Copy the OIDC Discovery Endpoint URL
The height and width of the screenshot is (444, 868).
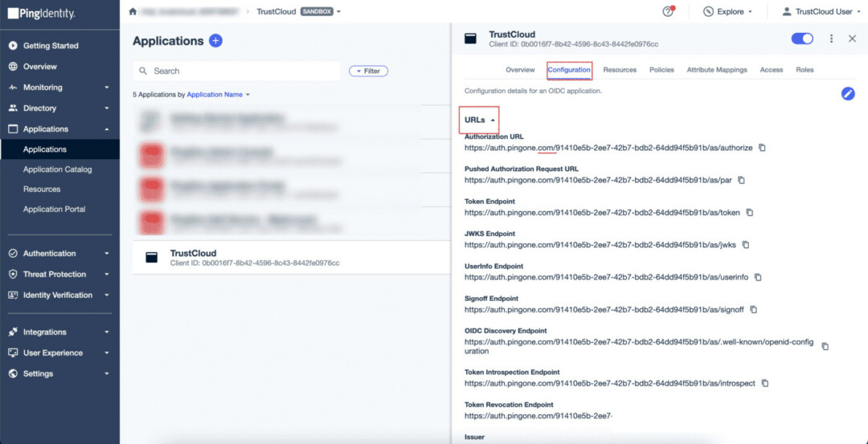point(825,346)
